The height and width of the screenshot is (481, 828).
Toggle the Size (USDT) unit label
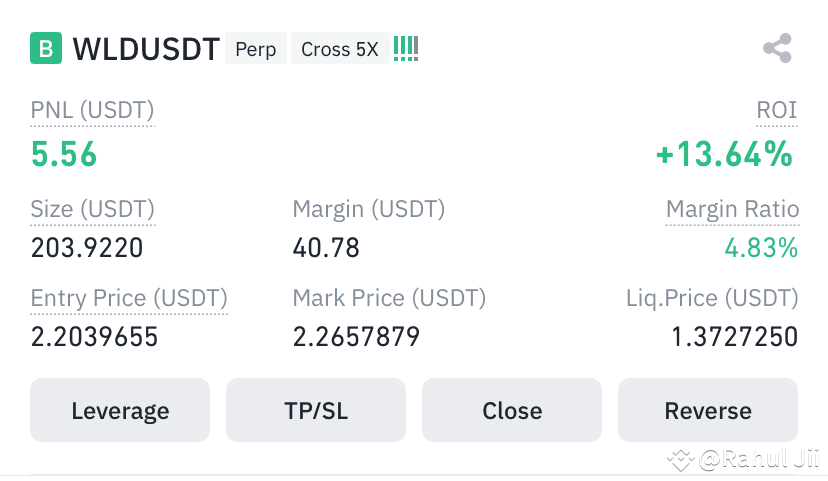point(92,209)
